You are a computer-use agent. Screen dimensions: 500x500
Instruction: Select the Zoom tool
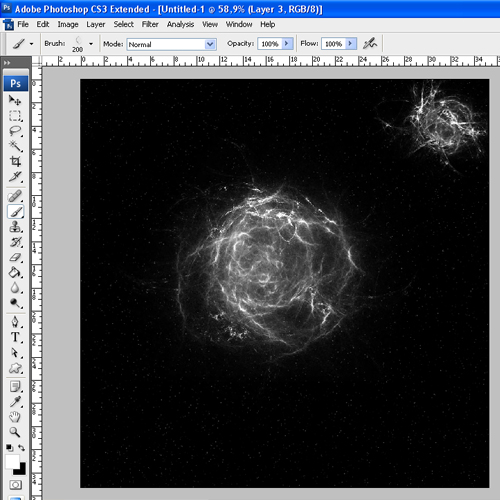[15, 432]
